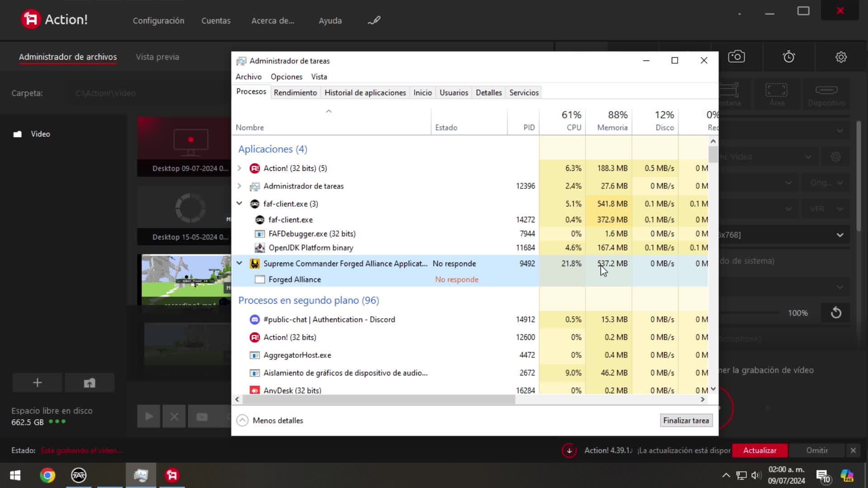Click the import folder icon
868x488 pixels.
tap(90, 383)
